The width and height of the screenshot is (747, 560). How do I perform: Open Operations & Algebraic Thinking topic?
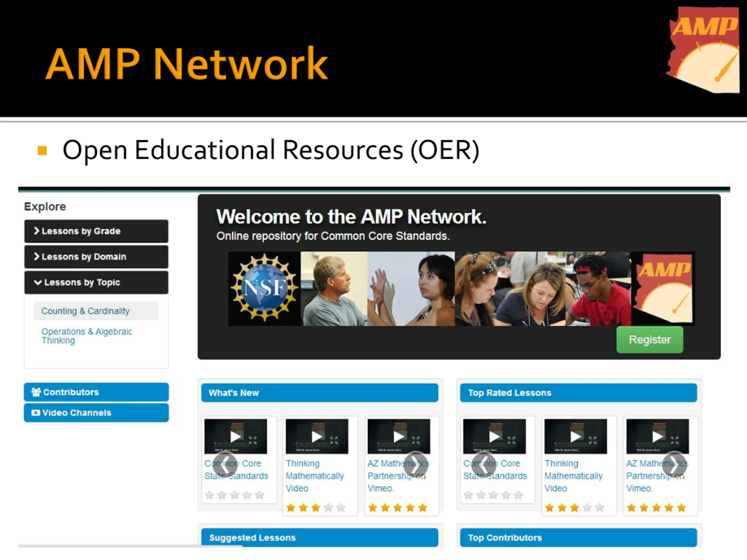tap(86, 336)
